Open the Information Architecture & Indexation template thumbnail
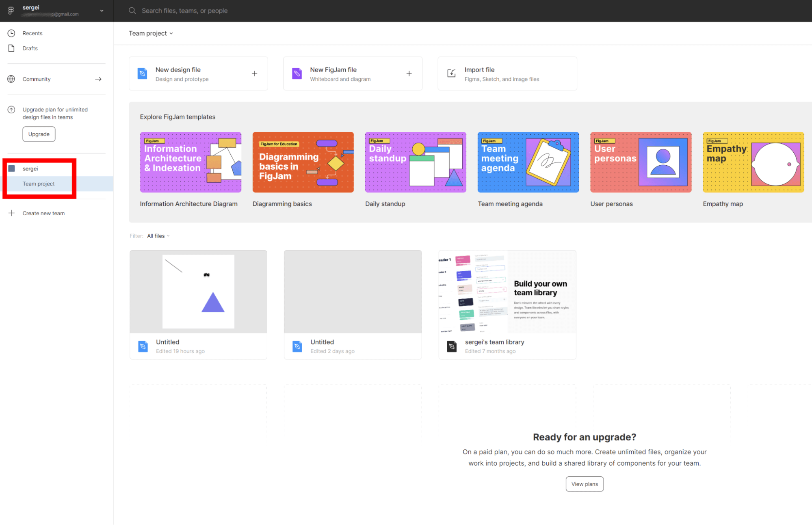 click(191, 162)
